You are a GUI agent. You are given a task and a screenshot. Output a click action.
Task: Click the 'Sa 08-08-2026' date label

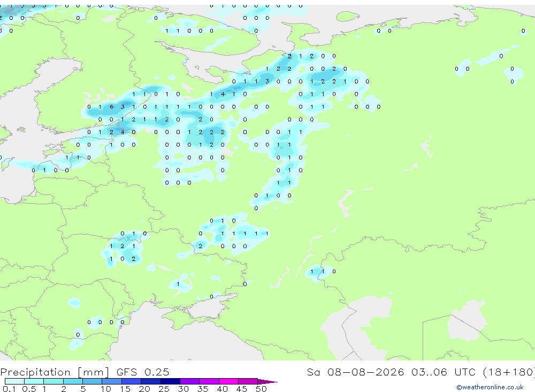pos(355,372)
